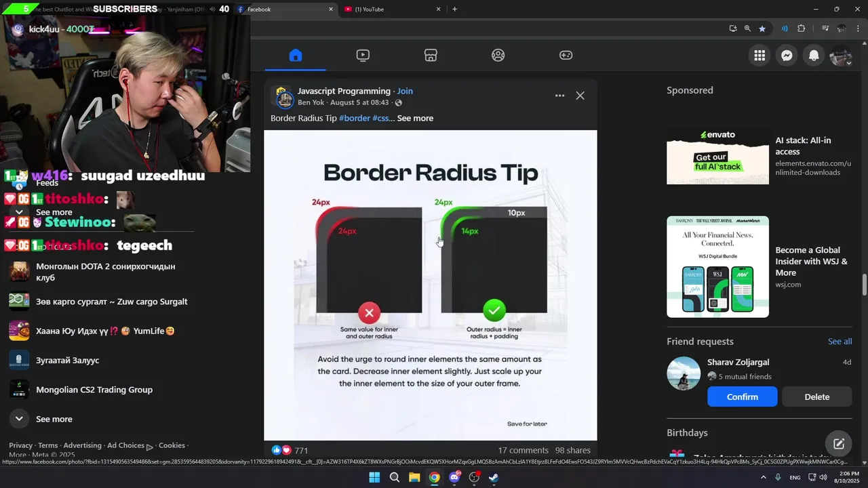Open the account profile menu
Screen dimensions: 868x488
[x=841, y=56]
